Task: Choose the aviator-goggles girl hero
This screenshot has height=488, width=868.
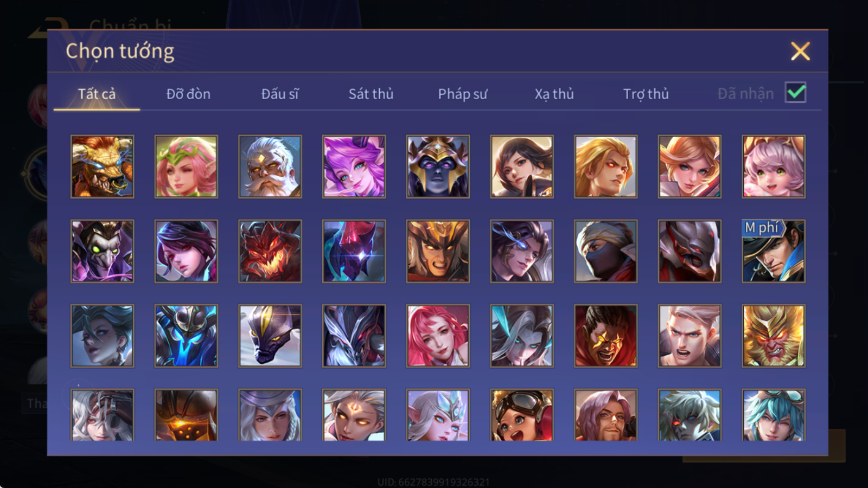Action: 522,415
